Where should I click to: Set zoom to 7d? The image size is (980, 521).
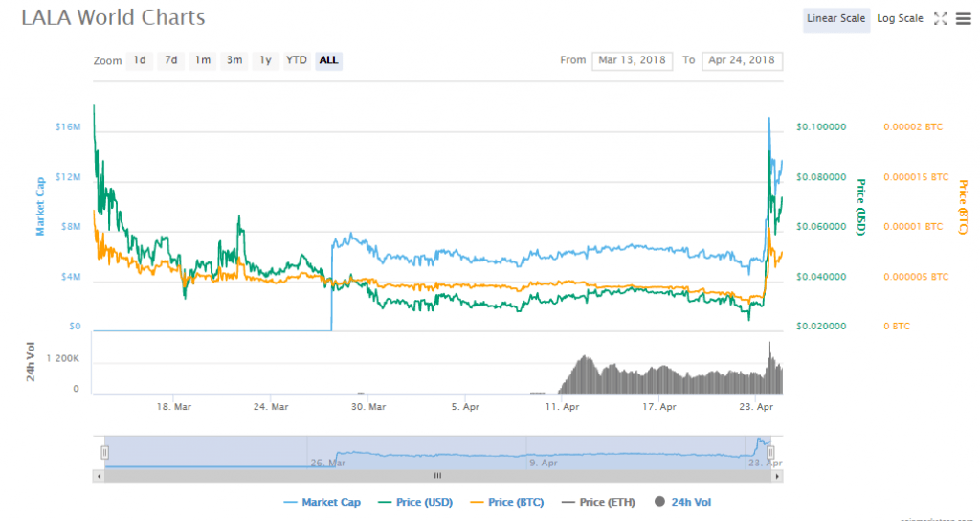170,60
